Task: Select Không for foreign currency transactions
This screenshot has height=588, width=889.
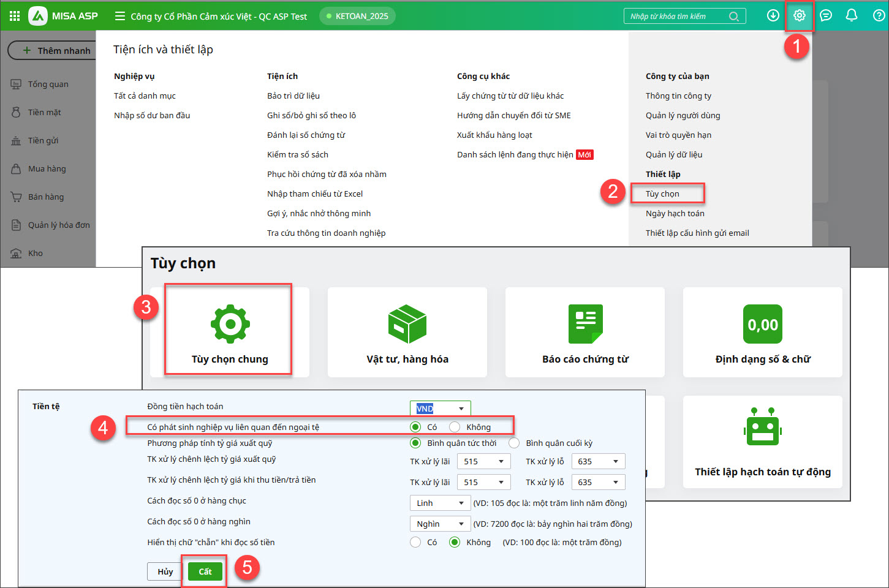Action: 455,427
